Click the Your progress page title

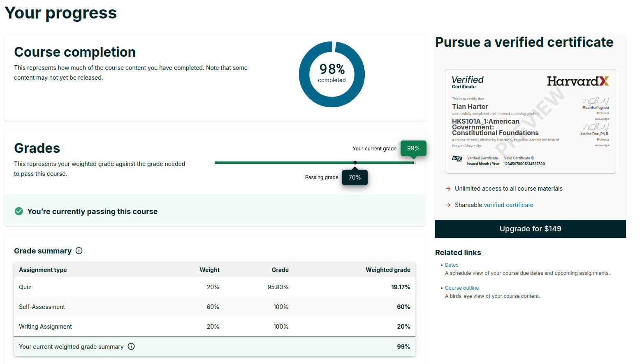60,13
